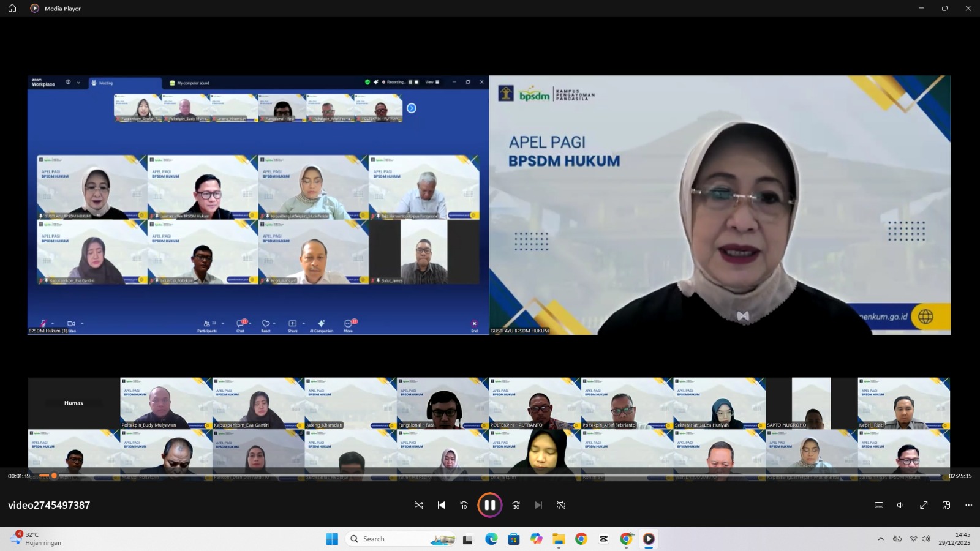
Task: Toggle the repeat mode button
Action: pyautogui.click(x=560, y=505)
